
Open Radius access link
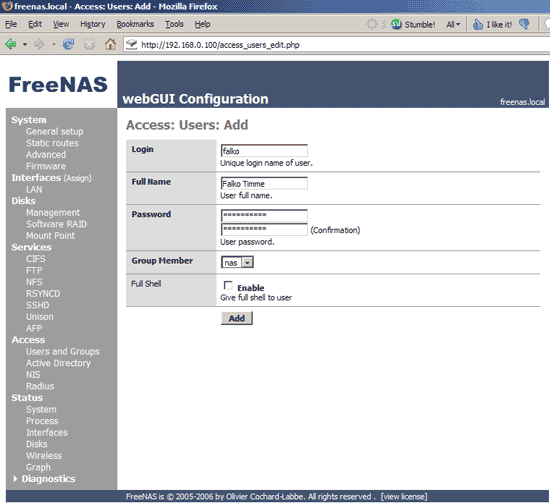(40, 386)
